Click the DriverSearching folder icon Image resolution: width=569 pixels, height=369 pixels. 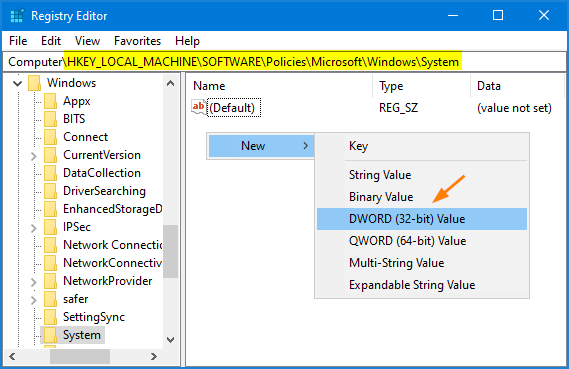50,191
